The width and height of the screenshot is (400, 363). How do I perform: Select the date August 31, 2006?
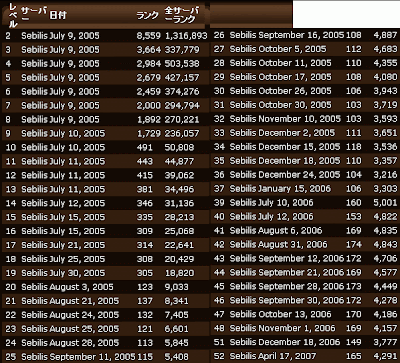pos(293,245)
